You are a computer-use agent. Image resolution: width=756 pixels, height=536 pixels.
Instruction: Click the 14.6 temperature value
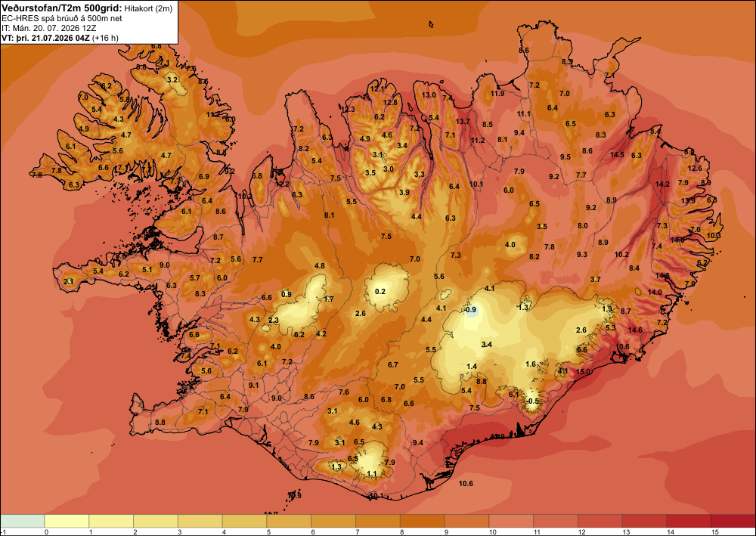pyautogui.click(x=636, y=330)
